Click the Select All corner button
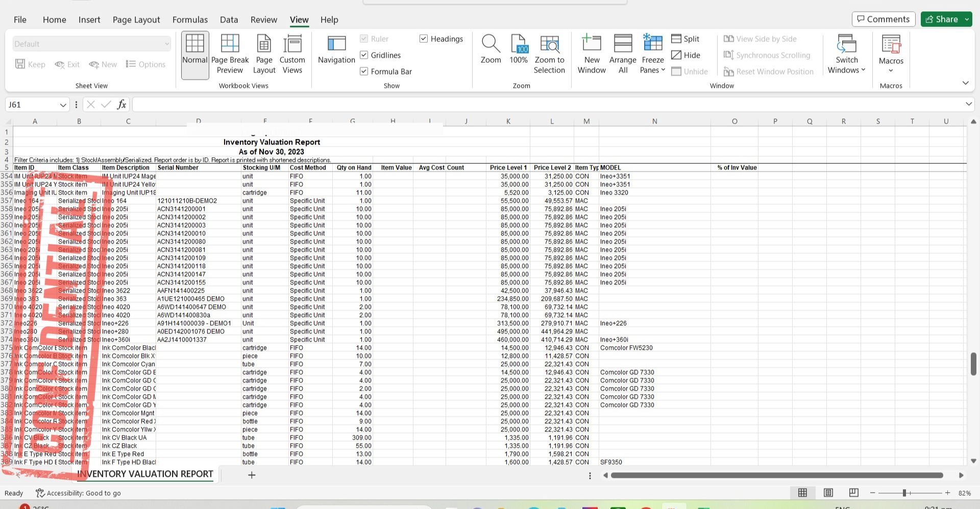This screenshot has height=509, width=980. click(x=7, y=122)
